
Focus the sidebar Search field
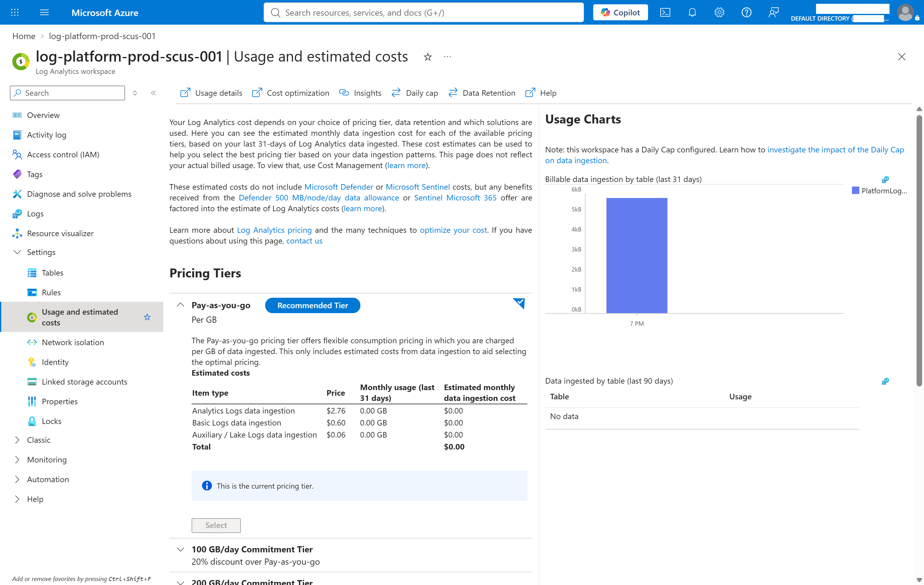(x=67, y=93)
